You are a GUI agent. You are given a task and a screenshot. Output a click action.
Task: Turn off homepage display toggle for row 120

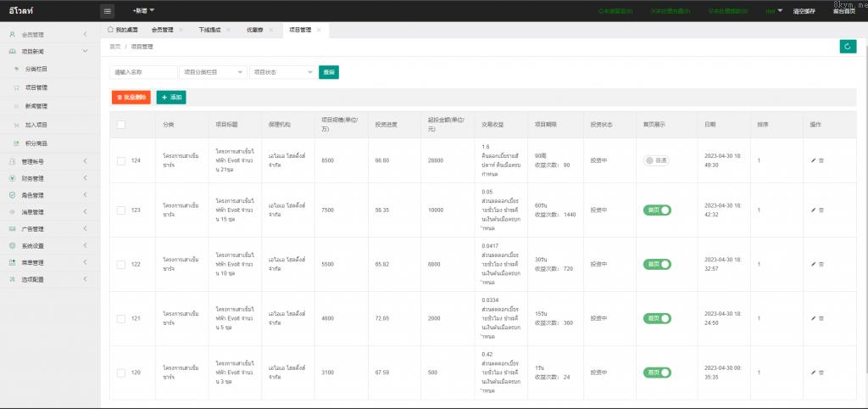[657, 373]
